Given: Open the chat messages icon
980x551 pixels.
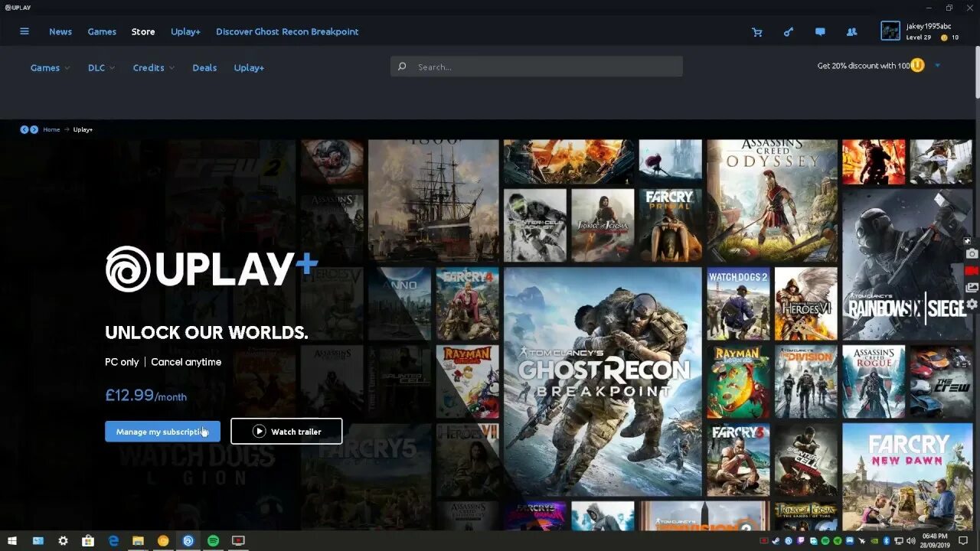Looking at the screenshot, I should pos(820,32).
